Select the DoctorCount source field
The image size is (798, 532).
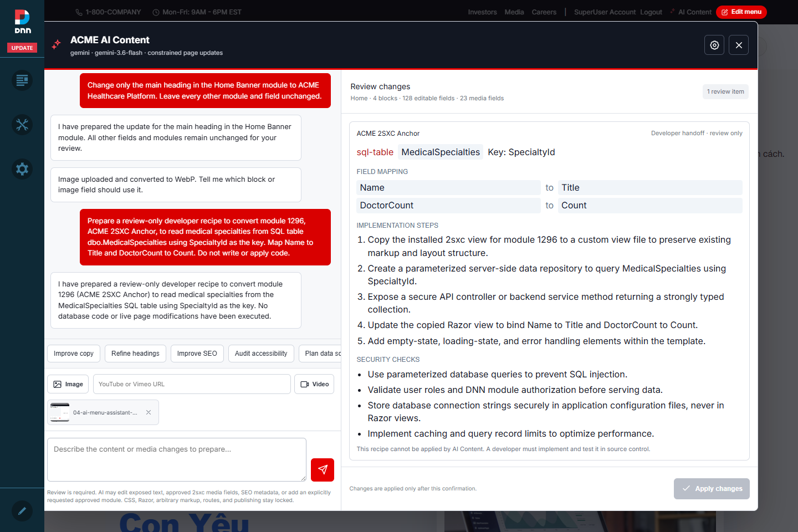click(x=448, y=206)
